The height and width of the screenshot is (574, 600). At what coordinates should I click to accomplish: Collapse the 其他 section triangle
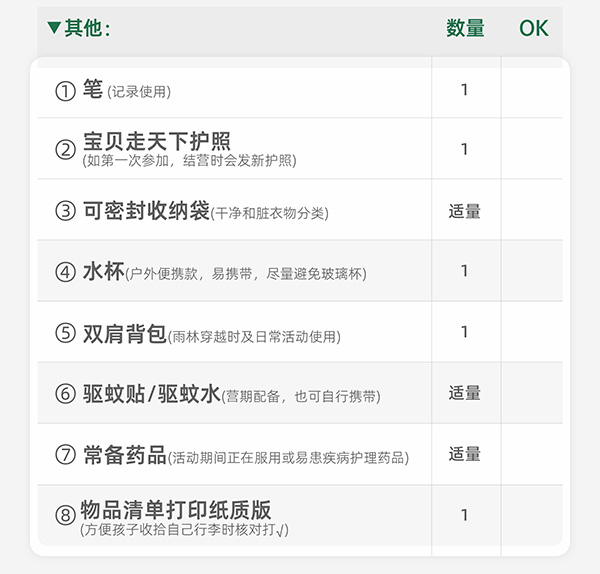(54, 28)
